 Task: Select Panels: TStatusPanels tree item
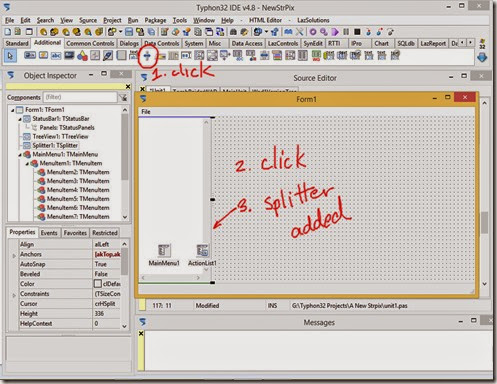point(67,128)
